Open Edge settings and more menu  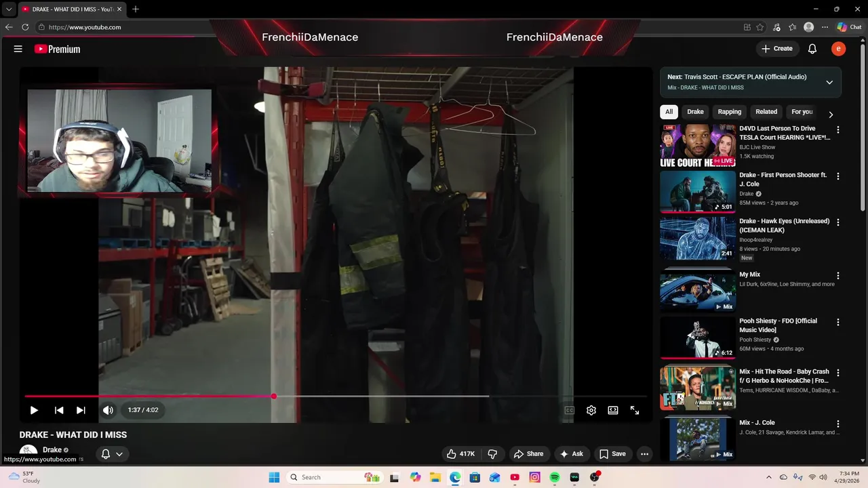[825, 27]
